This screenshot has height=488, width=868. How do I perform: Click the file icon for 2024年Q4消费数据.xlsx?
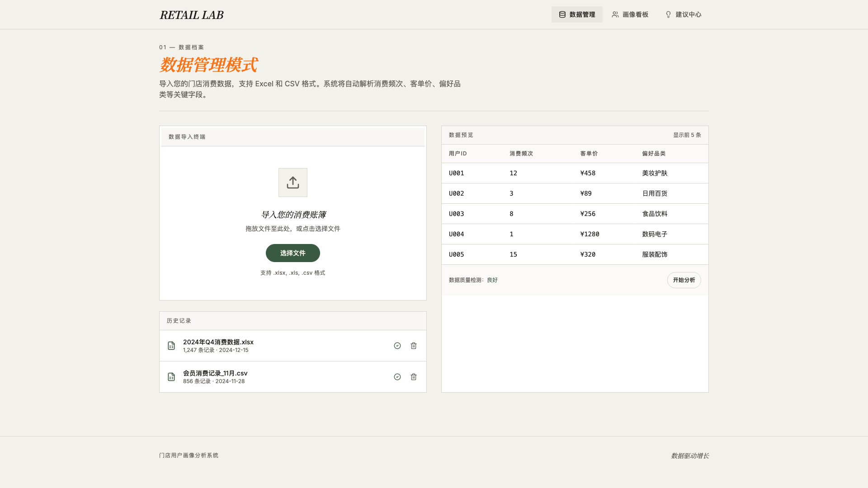171,345
